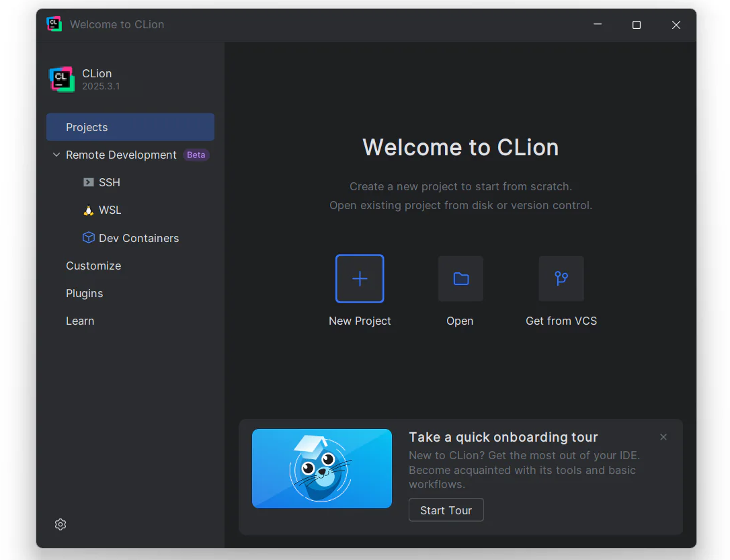Click the Dev Containers cube icon

[89, 237]
